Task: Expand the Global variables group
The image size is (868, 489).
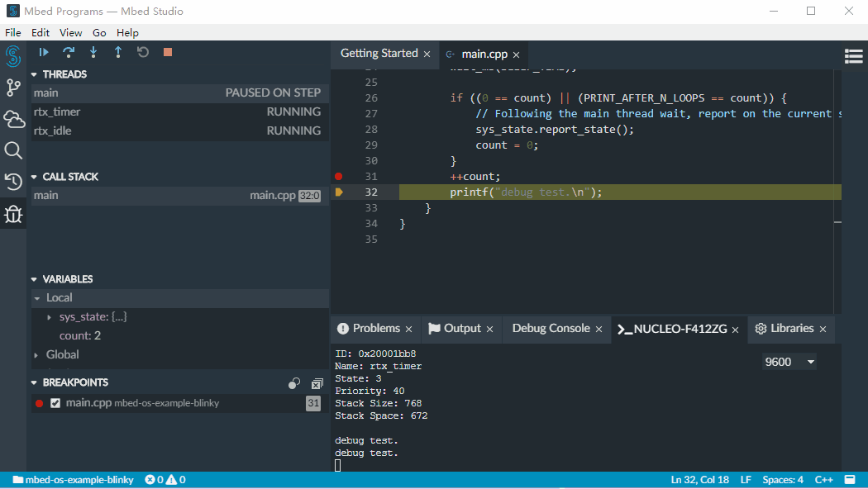Action: click(x=36, y=354)
